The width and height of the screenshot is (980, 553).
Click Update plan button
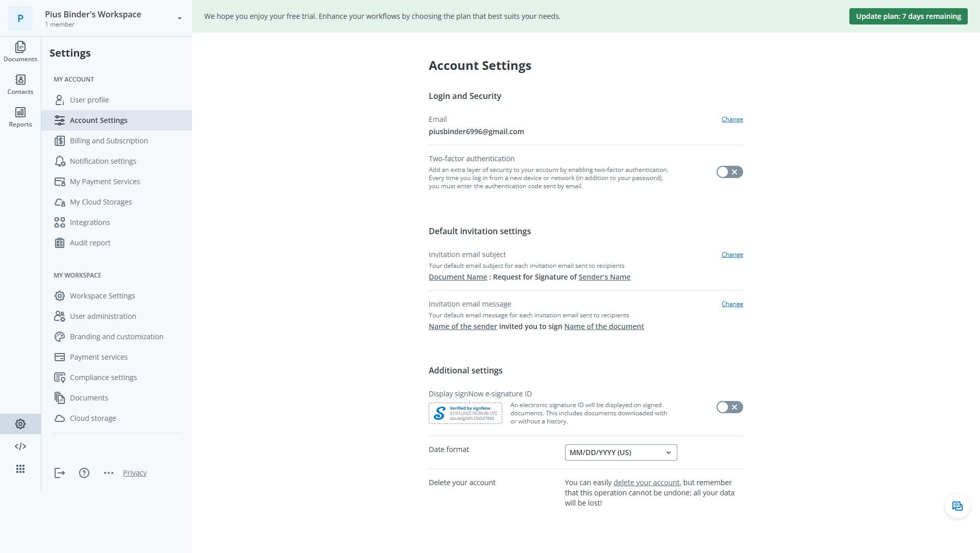coord(908,16)
